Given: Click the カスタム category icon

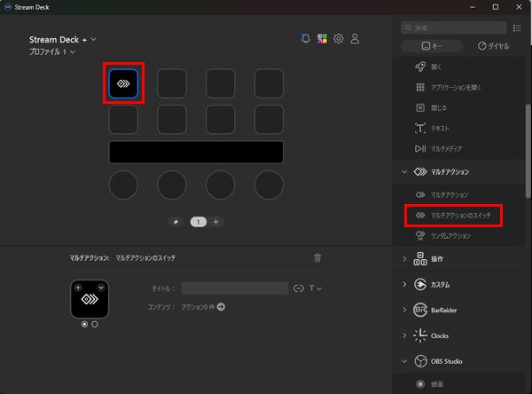Looking at the screenshot, I should tap(420, 284).
